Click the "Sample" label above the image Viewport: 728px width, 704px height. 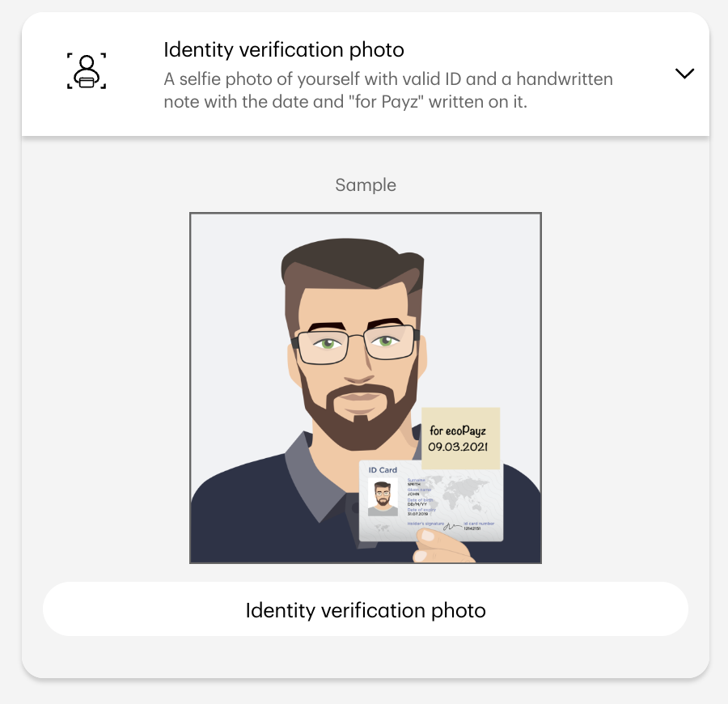point(366,184)
